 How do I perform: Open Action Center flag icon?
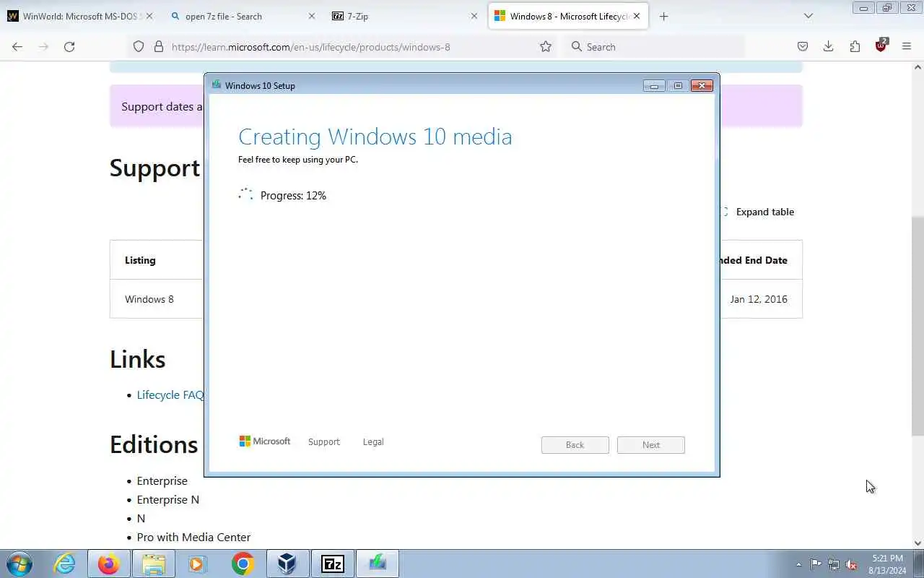(816, 564)
